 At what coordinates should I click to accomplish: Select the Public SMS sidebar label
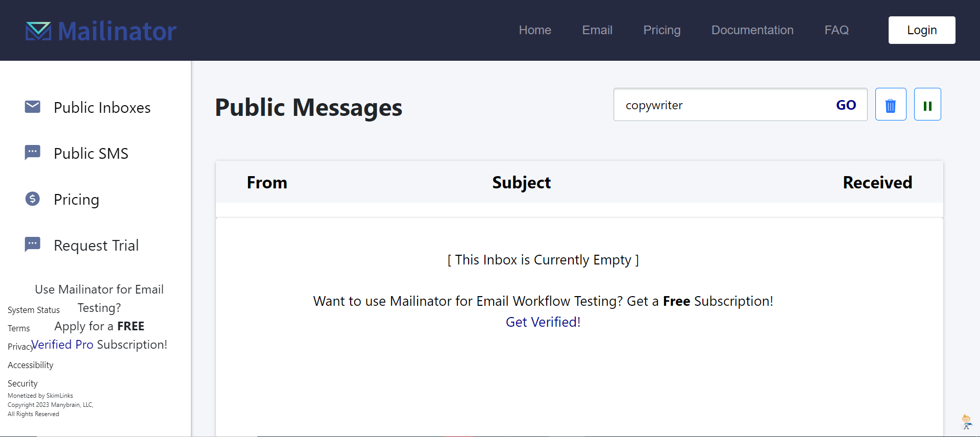coord(91,154)
